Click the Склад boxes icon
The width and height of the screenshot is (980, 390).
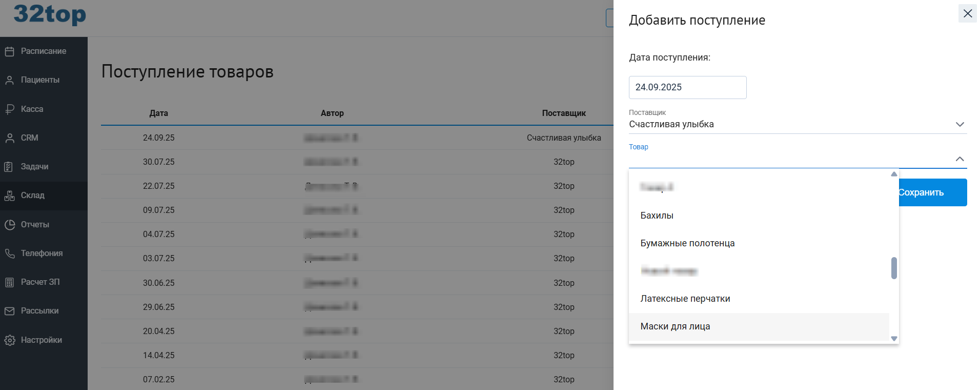[9, 196]
